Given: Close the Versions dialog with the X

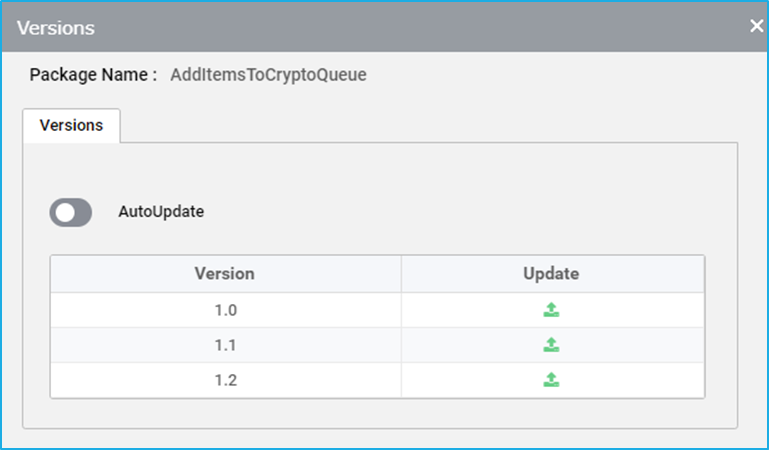Looking at the screenshot, I should pyautogui.click(x=757, y=26).
